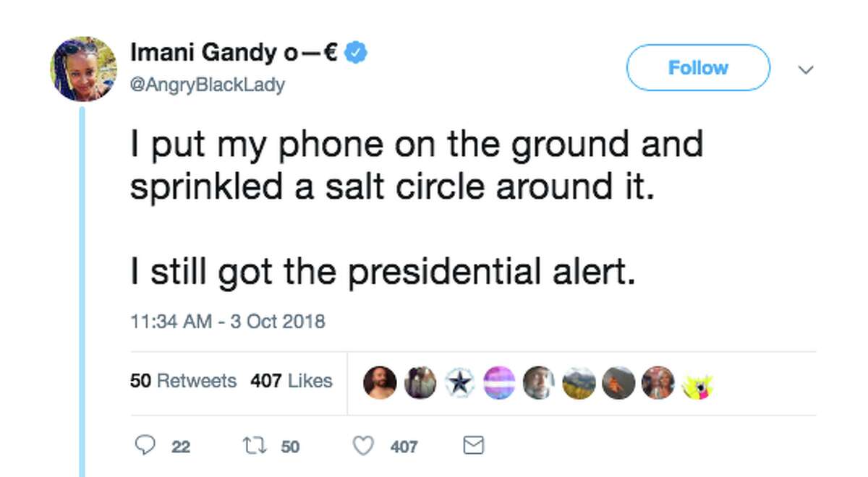This screenshot has width=868, height=477.
Task: Click the first liker avatar with the beard
Action: click(380, 382)
